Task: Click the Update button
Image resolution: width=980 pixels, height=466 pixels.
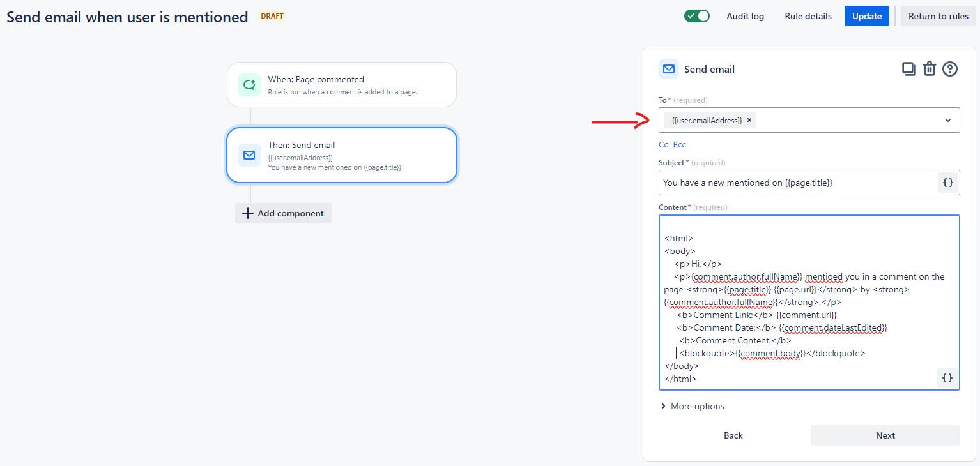Action: (x=866, y=15)
